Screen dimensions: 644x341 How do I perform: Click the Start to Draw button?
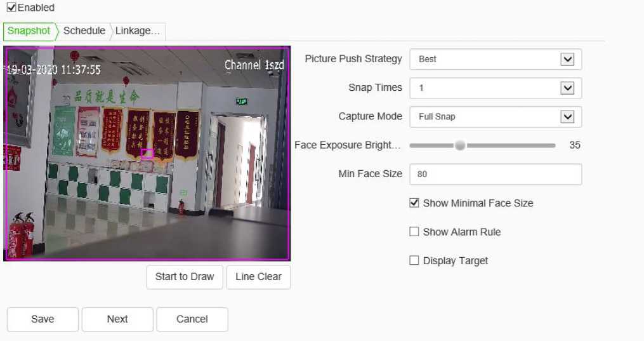tap(185, 277)
